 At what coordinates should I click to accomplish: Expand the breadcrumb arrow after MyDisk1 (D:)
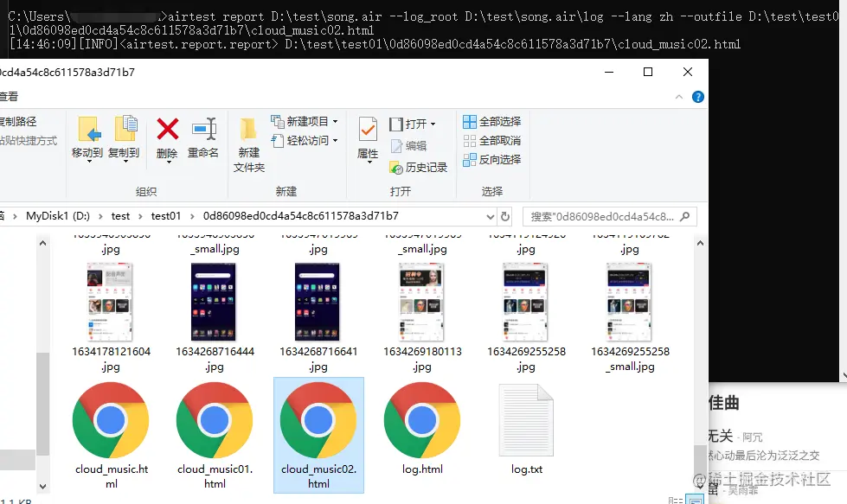(100, 216)
